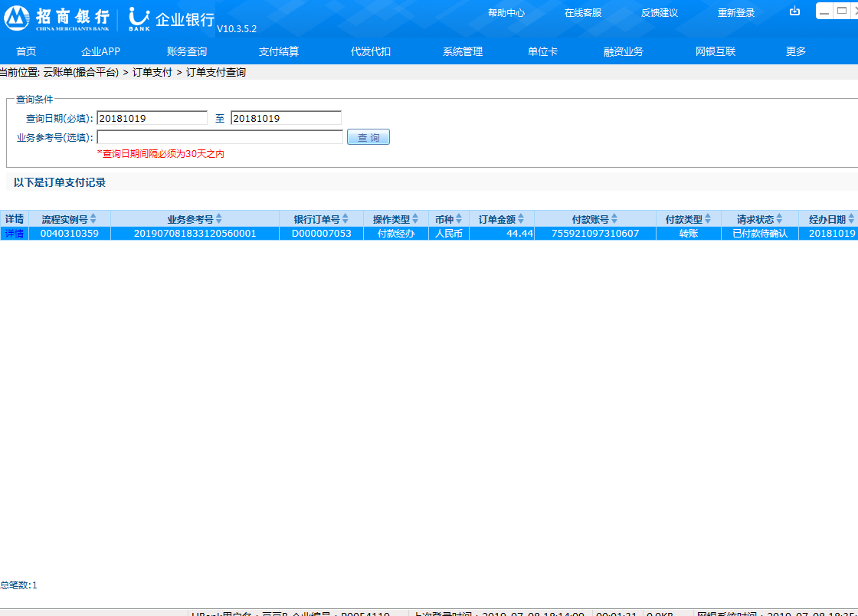
Task: Click sort arrows next to 请求状态
Action: pos(780,219)
